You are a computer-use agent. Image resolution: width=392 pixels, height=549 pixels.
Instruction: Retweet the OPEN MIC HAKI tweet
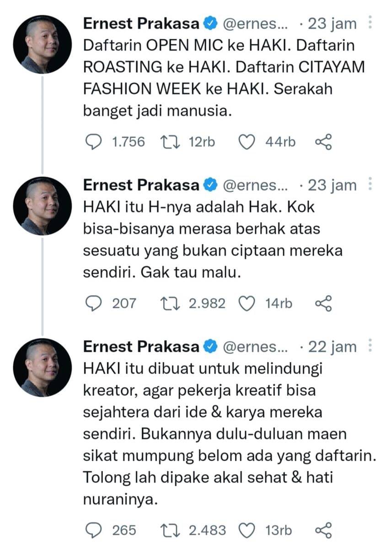172,142
